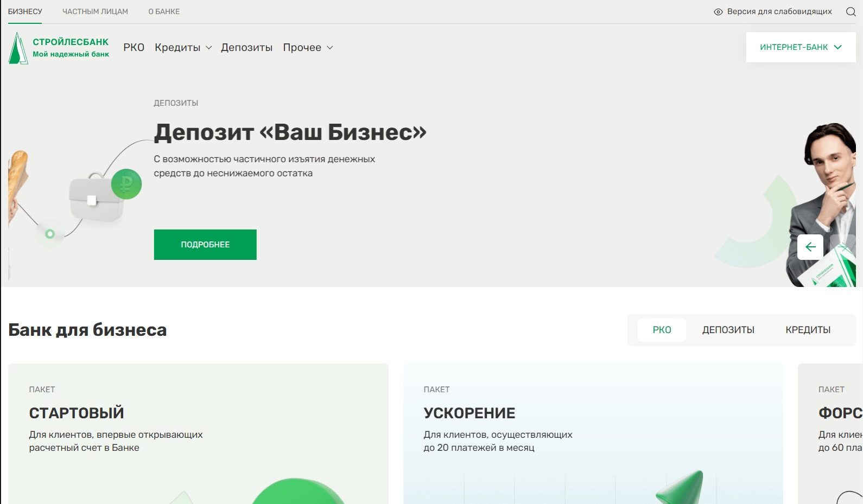Expand the Прочее dropdown chevron

pyautogui.click(x=329, y=48)
